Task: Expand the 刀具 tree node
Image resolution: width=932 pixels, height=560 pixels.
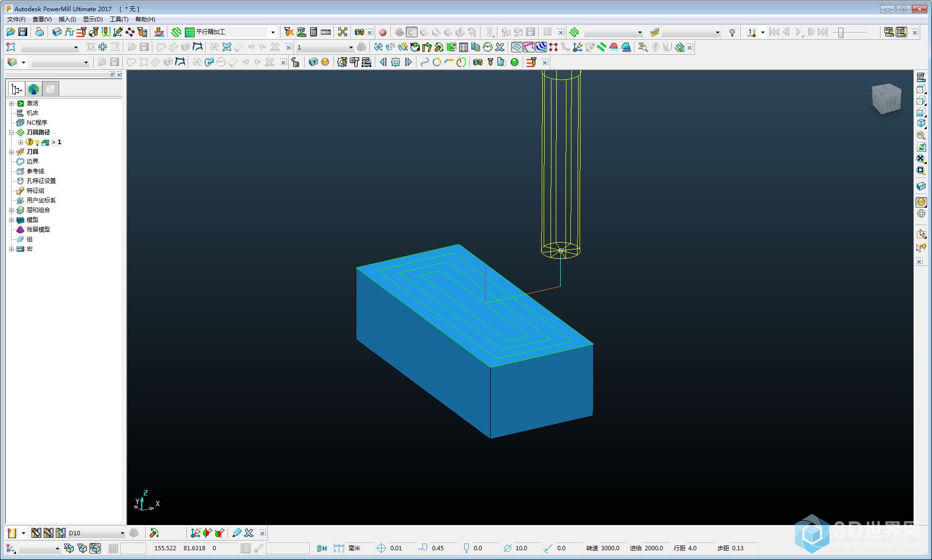Action: coord(12,152)
